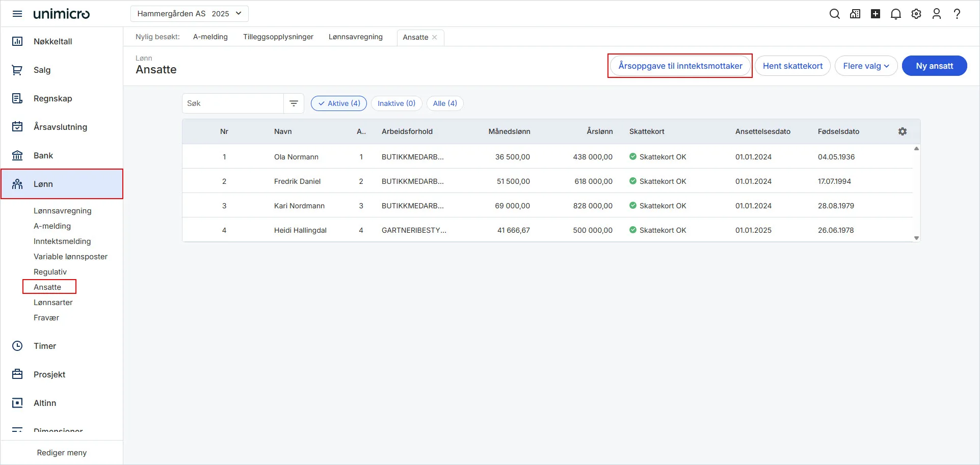Click the notifications bell icon

[895, 14]
